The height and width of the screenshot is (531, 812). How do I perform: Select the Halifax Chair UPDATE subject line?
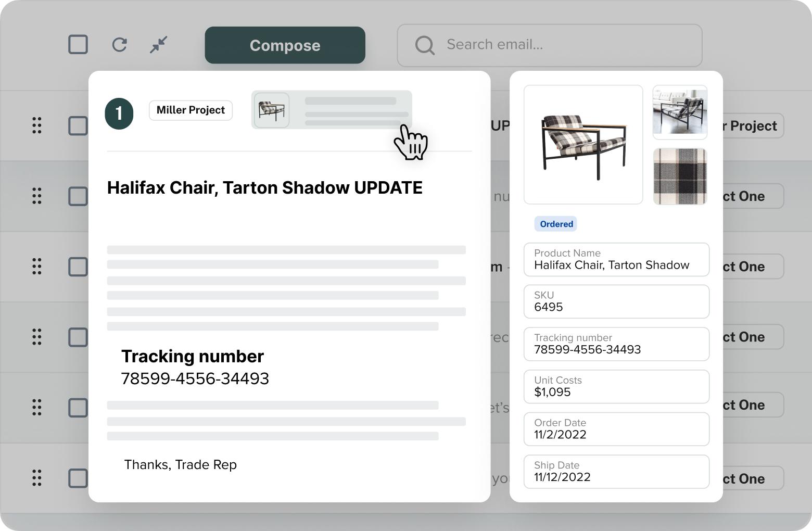coord(264,188)
